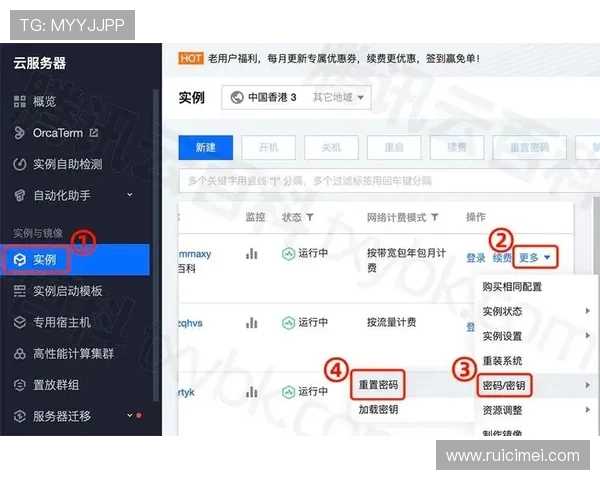The height and width of the screenshot is (480, 600).
Task: Open 置放群组 page
Action: (56, 385)
